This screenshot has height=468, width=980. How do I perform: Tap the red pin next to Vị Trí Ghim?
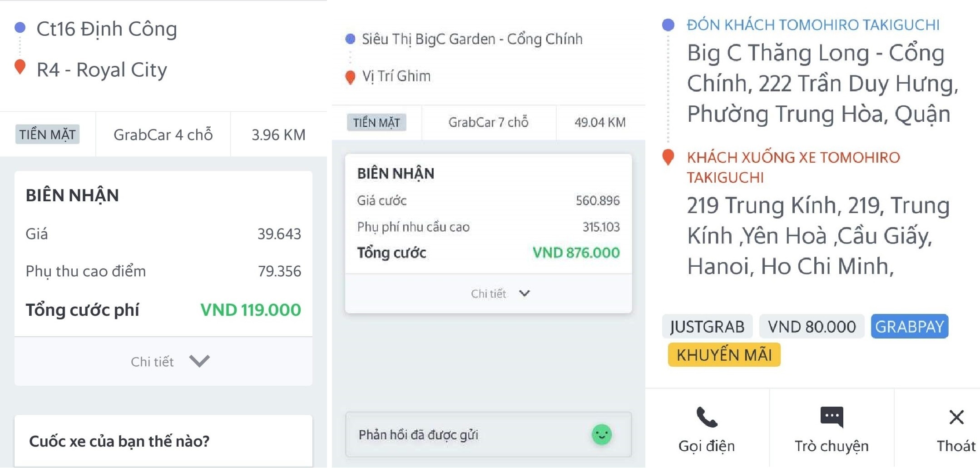click(350, 76)
